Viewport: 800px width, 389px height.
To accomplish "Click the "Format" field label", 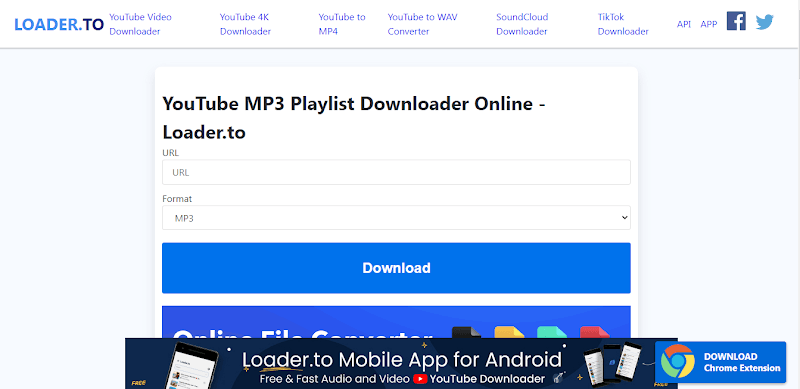I will point(177,199).
